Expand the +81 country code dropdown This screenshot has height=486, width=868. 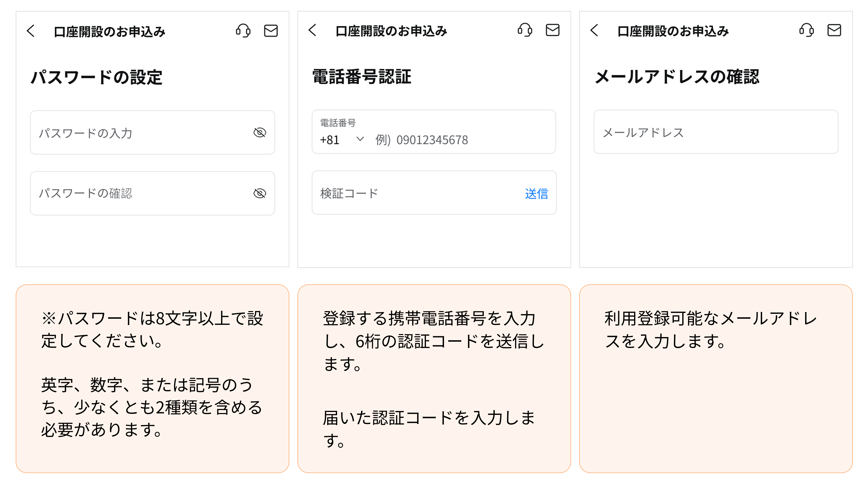[x=342, y=139]
